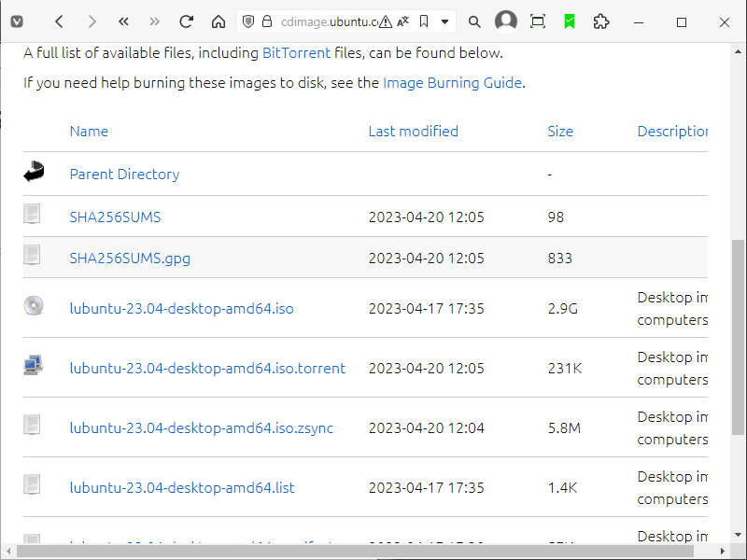This screenshot has height=560, width=747.
Task: Reload the current page
Action: pos(186,21)
